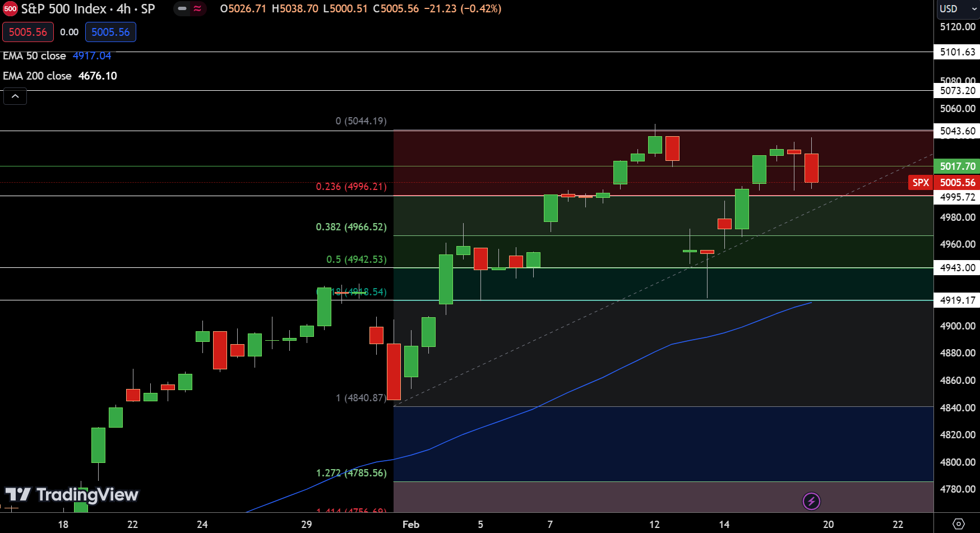Select Fibonacci 1 (4840.87) level label
This screenshot has width=980, height=533.
coord(361,398)
